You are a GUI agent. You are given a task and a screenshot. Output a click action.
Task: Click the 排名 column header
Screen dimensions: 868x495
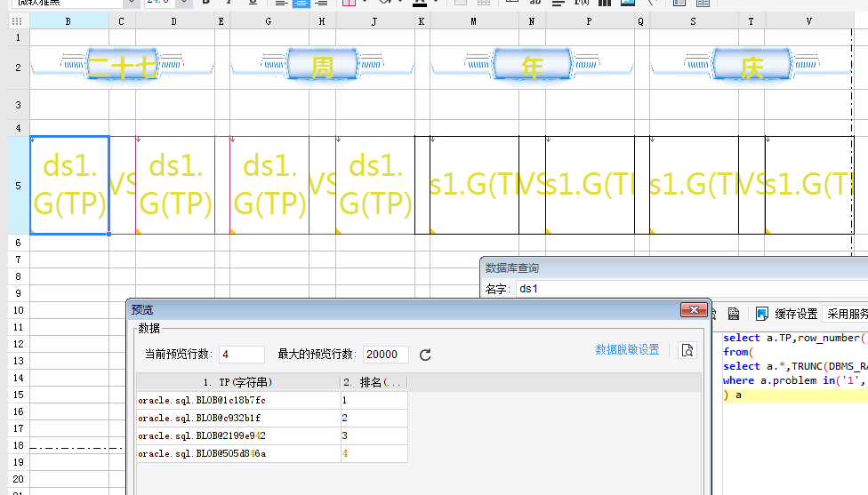pos(374,382)
